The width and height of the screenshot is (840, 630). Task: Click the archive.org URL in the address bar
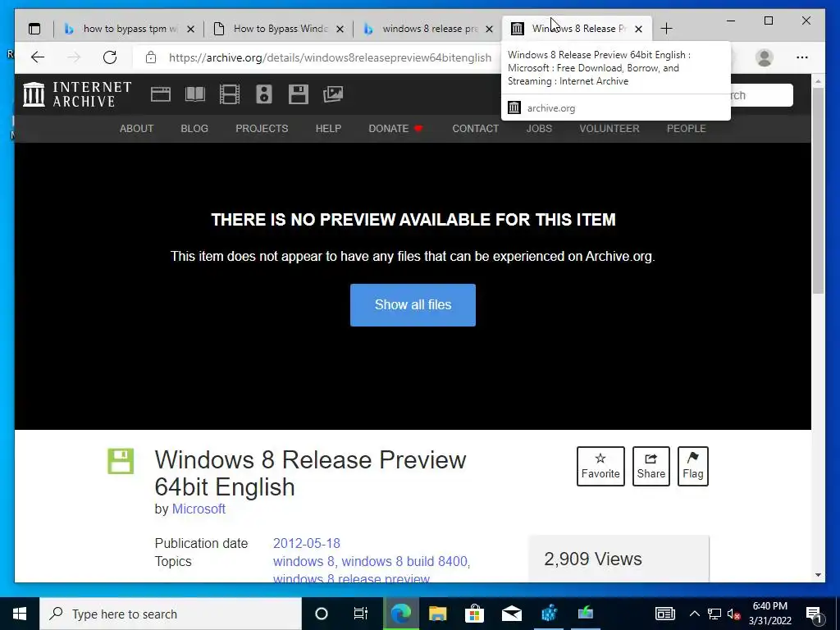[330, 57]
